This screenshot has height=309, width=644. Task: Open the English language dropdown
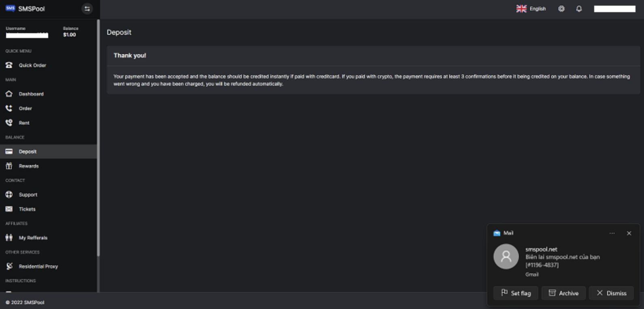(x=531, y=9)
